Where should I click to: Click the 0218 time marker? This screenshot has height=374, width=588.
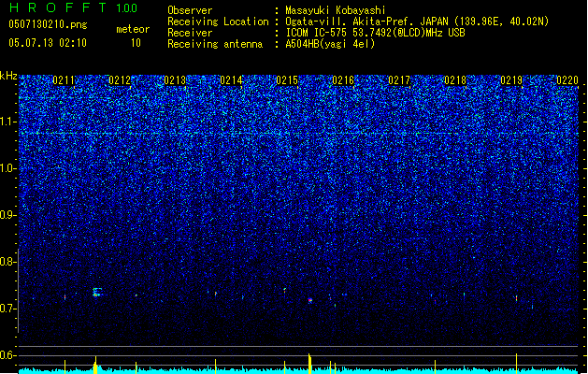coord(455,79)
